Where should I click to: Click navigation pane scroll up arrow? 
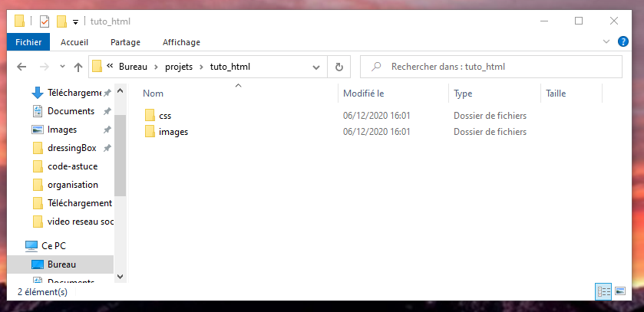click(x=120, y=90)
